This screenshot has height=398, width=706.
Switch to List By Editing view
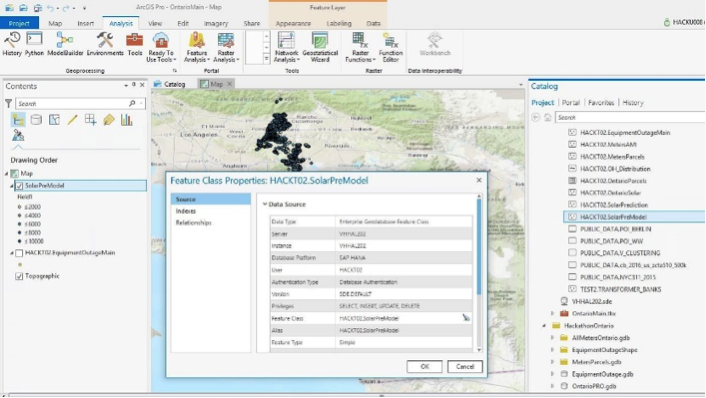coord(72,120)
